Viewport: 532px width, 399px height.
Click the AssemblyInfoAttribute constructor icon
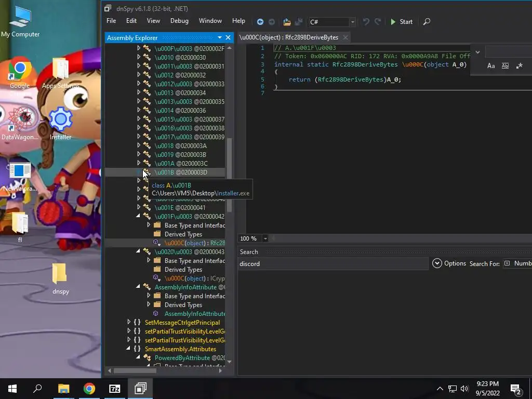pos(156,313)
